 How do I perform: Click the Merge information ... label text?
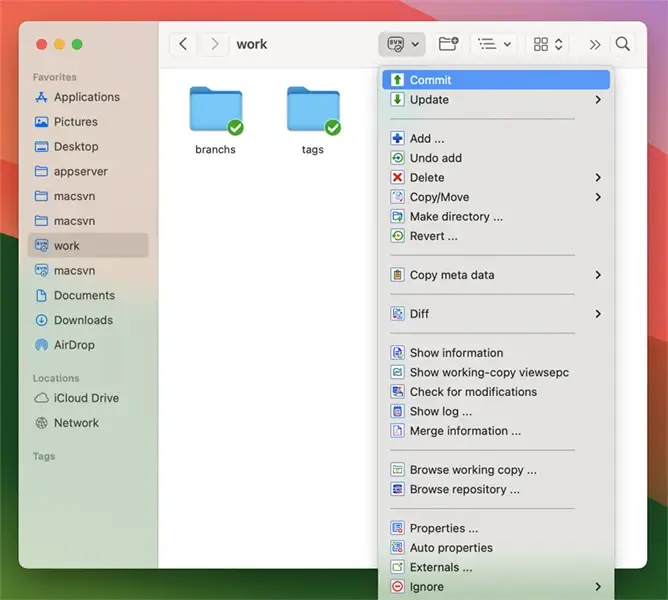pyautogui.click(x=465, y=431)
